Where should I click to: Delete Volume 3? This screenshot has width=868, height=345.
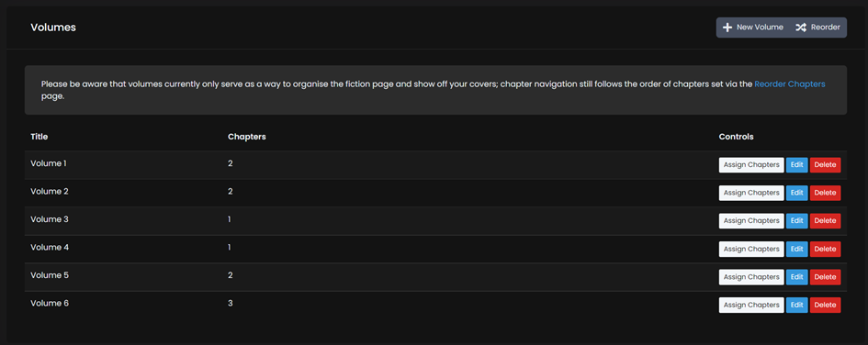[825, 220]
